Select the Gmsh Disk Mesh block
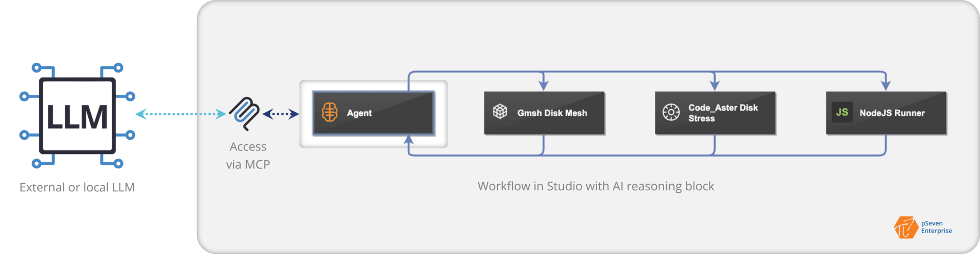This screenshot has width=980, height=254. point(544,113)
